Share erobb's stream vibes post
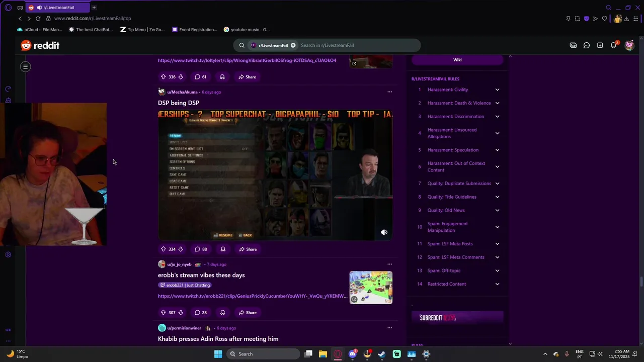644x362 pixels. pyautogui.click(x=248, y=312)
